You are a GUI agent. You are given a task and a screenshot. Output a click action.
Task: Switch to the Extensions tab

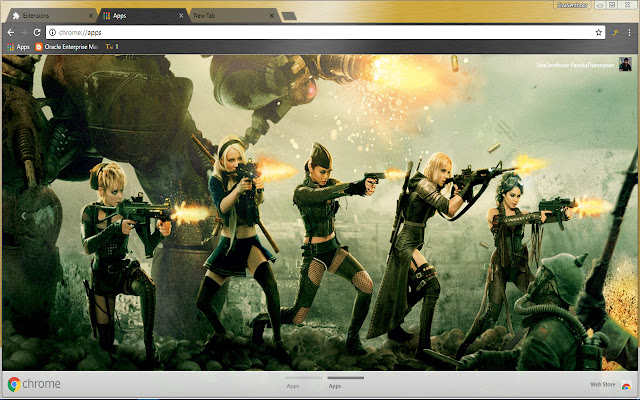click(x=49, y=16)
